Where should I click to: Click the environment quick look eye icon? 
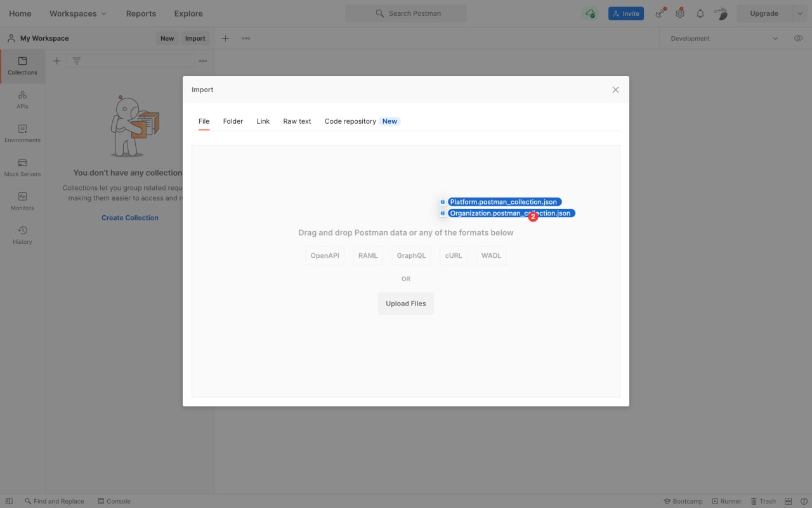tap(799, 38)
